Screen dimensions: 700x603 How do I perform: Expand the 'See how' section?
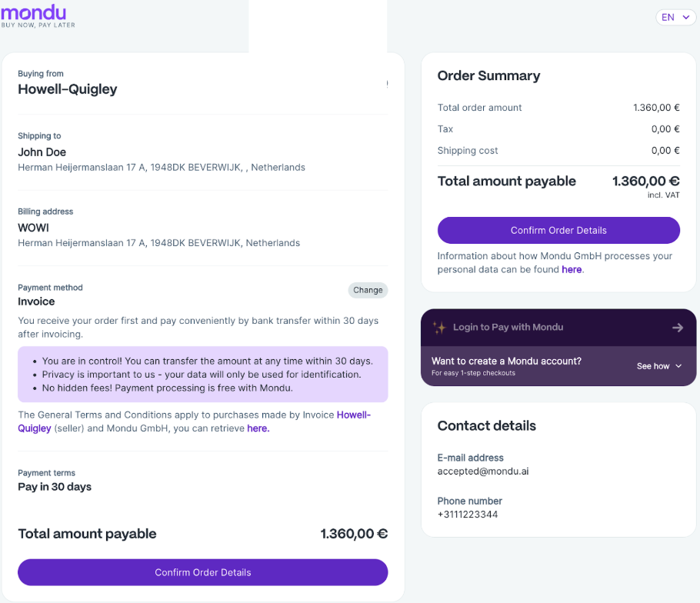(x=659, y=366)
